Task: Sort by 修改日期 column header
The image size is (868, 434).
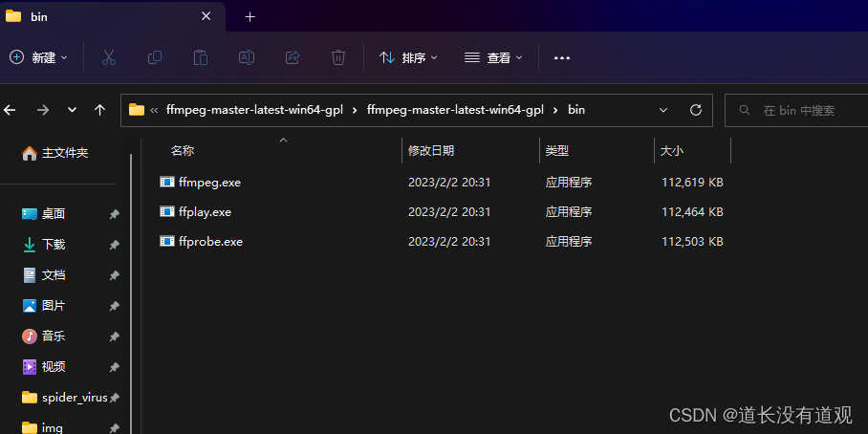Action: point(431,151)
